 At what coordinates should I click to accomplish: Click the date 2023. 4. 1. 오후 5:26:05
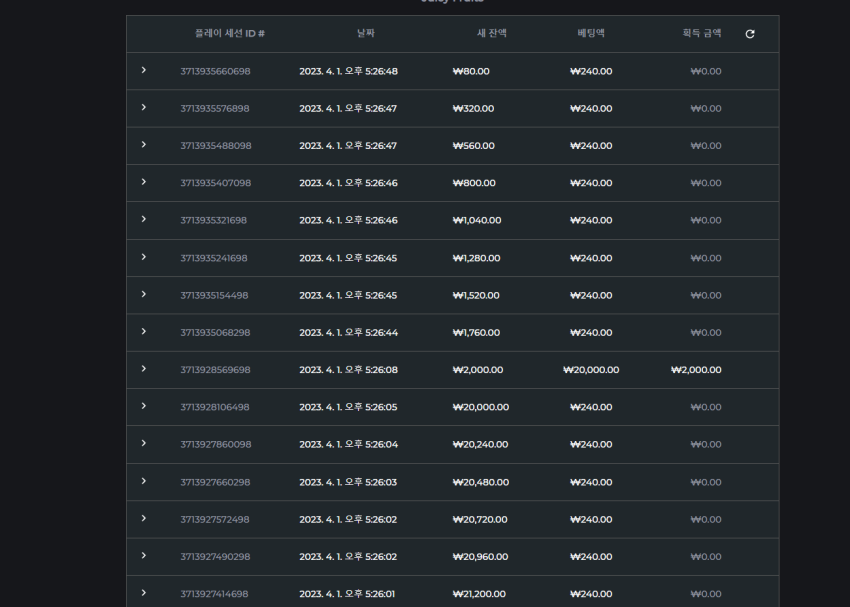click(348, 408)
